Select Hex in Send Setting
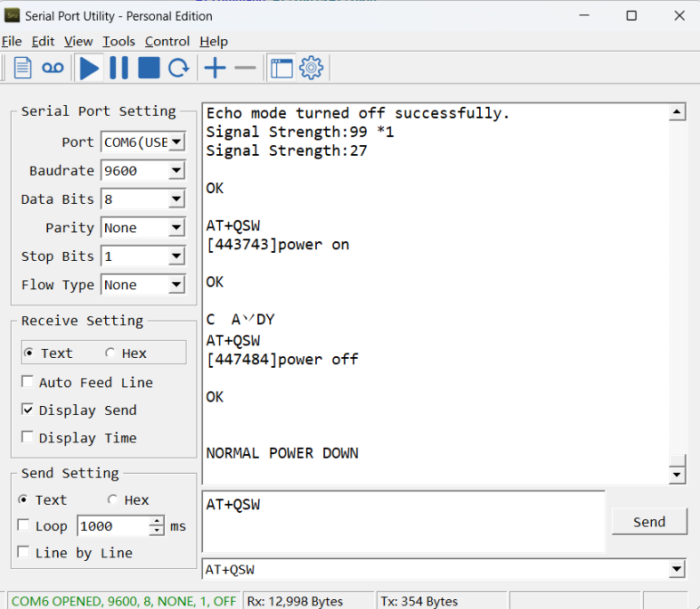Viewport: 700px width, 609px height. click(x=112, y=499)
